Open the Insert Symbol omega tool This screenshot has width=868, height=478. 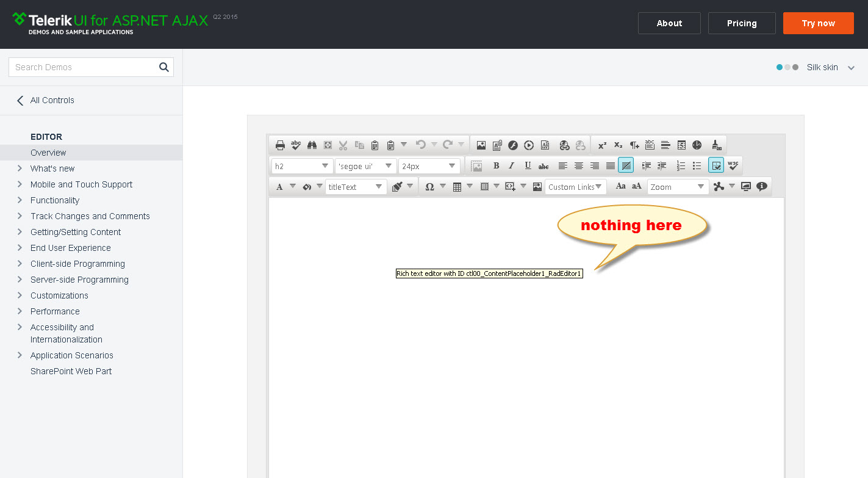click(429, 187)
